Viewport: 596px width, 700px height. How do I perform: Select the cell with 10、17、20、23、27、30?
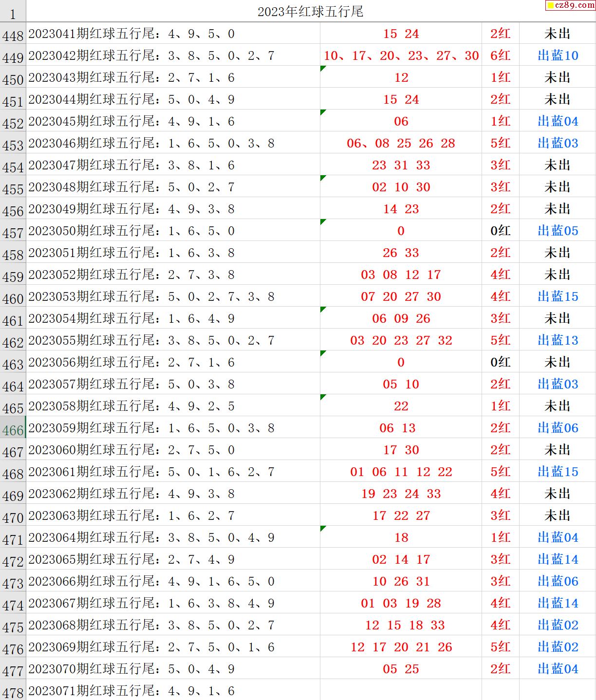pyautogui.click(x=401, y=55)
